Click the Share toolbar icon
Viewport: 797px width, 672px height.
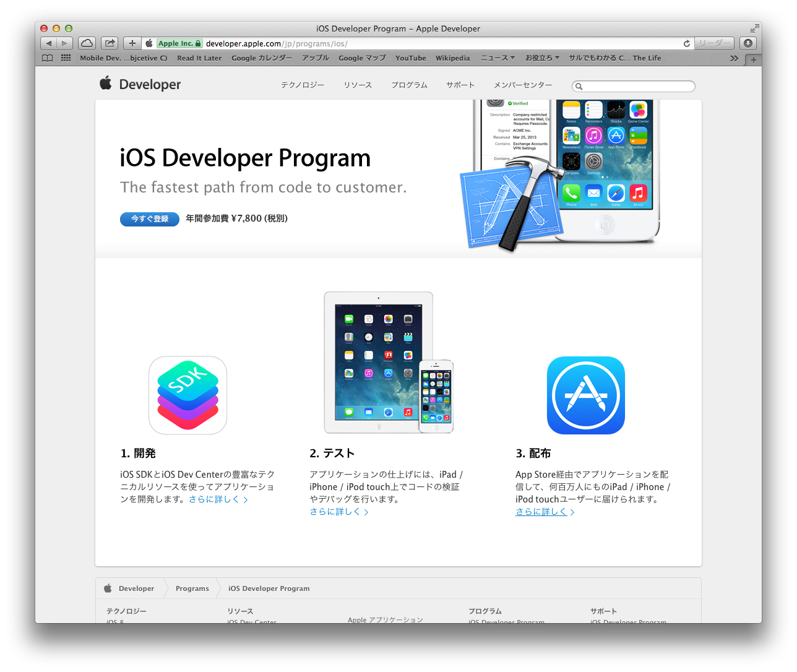point(110,43)
